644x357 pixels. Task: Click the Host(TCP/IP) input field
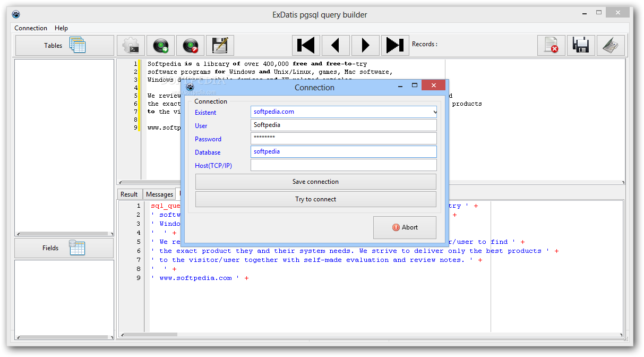click(x=344, y=165)
